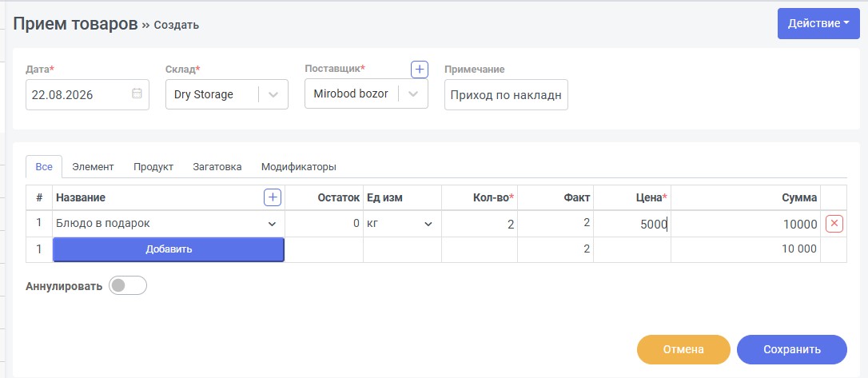Viewport: 868px width, 378px height.
Task: Switch to the Модификаторы tab
Action: [x=299, y=166]
